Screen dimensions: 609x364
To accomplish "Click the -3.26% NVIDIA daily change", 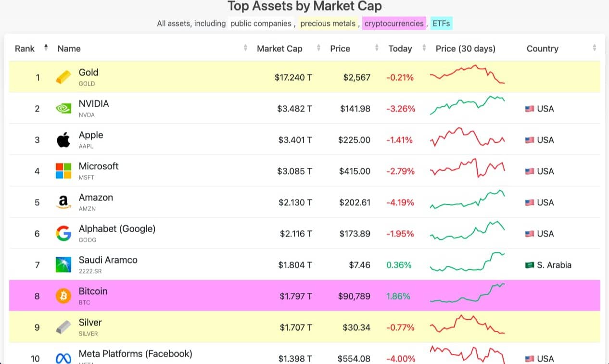I will tap(401, 109).
